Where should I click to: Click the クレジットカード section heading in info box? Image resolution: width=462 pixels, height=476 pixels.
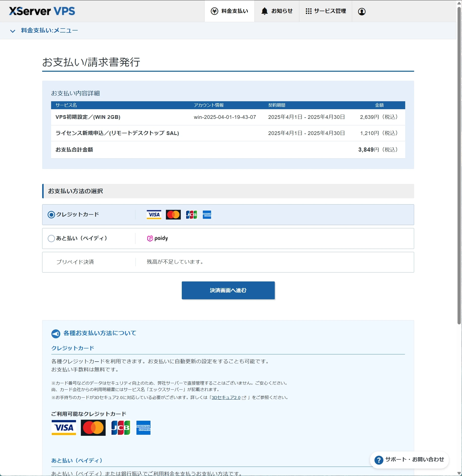[73, 348]
